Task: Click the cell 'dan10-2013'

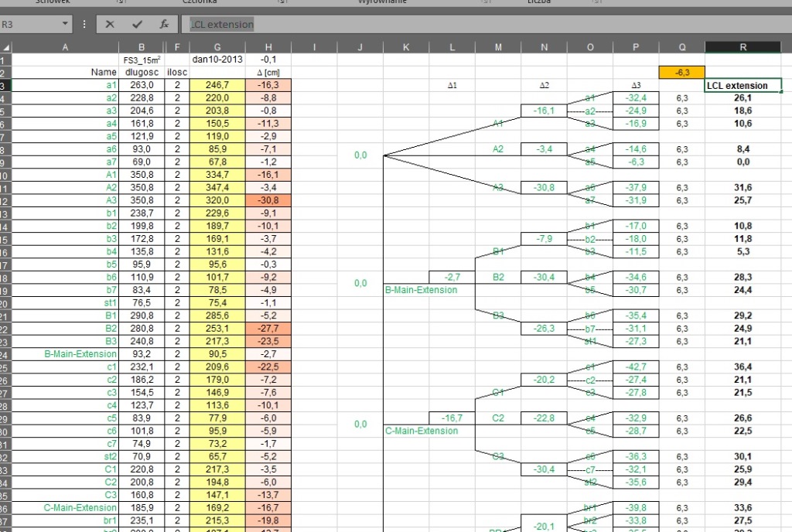Action: click(x=217, y=60)
